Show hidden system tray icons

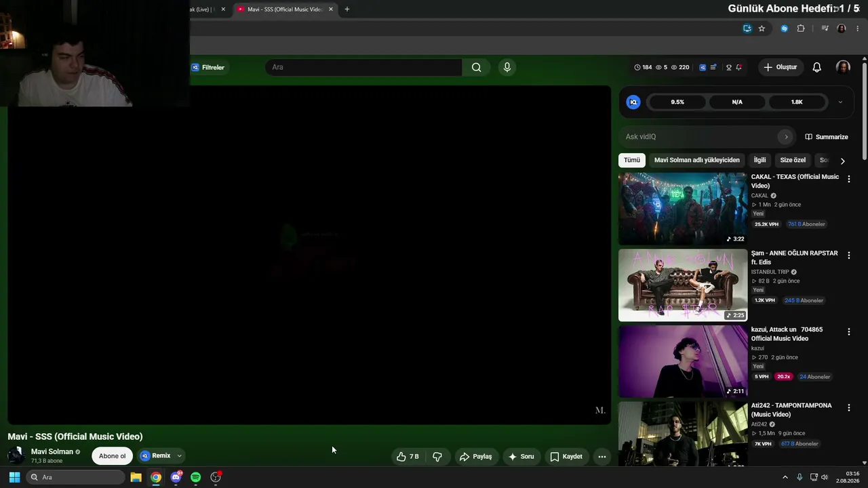click(x=785, y=477)
